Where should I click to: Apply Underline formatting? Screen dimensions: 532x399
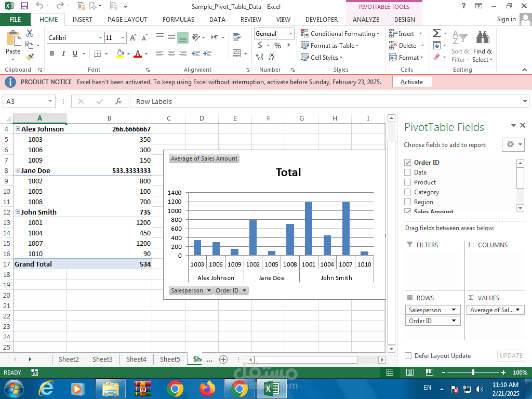pyautogui.click(x=75, y=54)
